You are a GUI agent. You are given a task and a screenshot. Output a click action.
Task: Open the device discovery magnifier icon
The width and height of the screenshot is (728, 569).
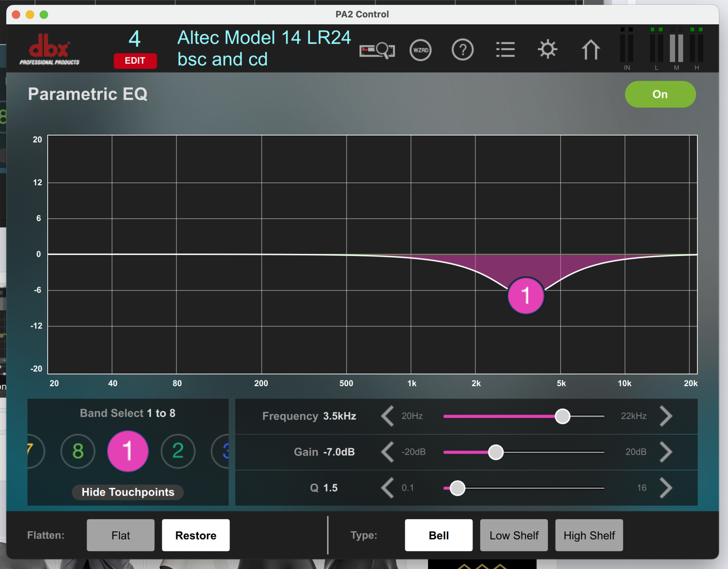tap(377, 50)
